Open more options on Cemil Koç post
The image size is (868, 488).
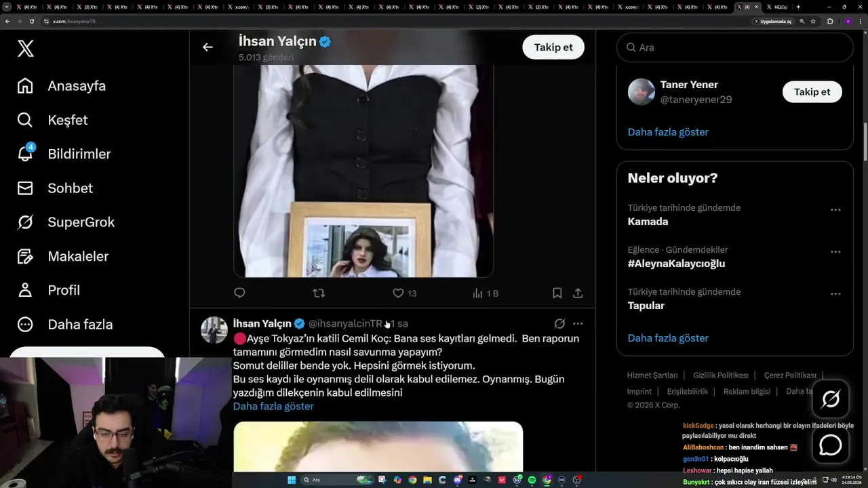tap(578, 323)
